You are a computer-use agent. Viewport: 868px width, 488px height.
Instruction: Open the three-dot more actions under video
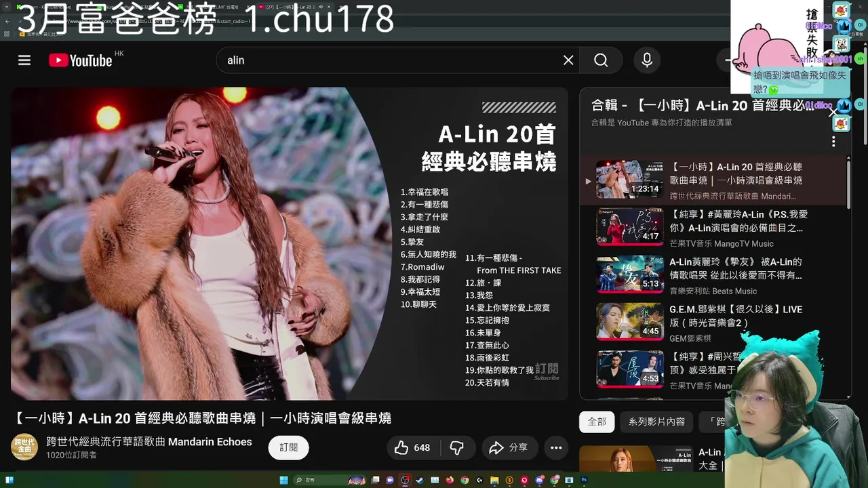click(x=556, y=448)
